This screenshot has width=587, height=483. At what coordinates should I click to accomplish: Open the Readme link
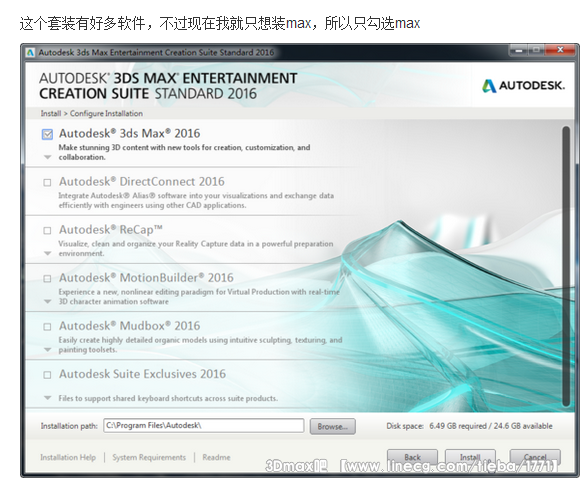point(216,457)
